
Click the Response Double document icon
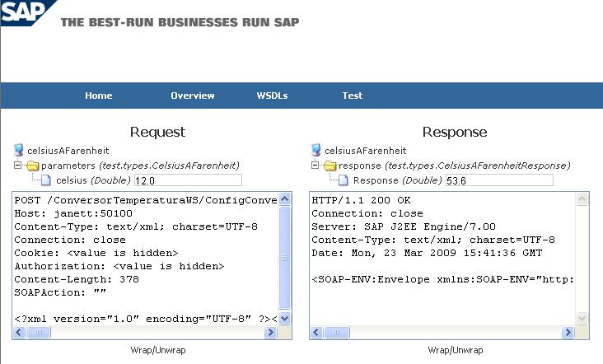(x=343, y=180)
